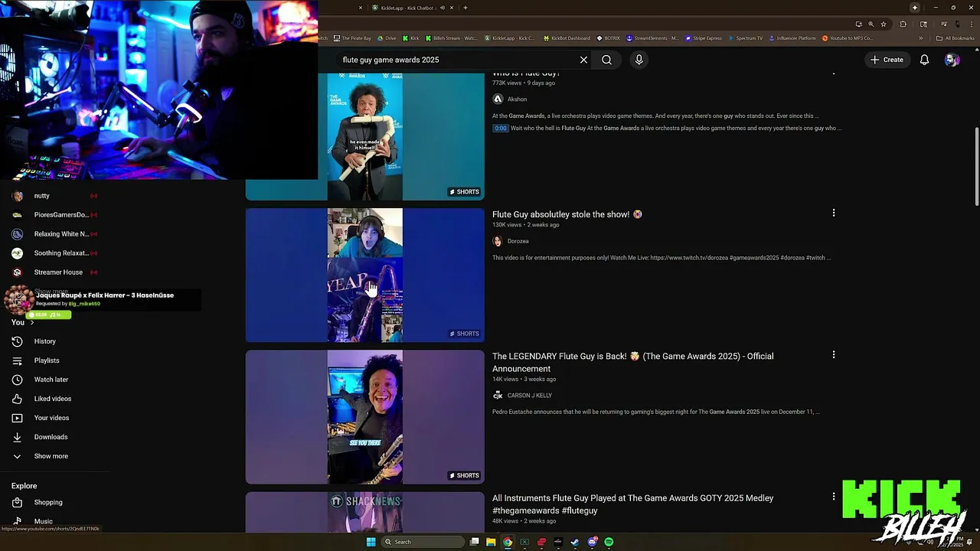Open a new browser tab
Screen dimensions: 980x551
click(465, 8)
